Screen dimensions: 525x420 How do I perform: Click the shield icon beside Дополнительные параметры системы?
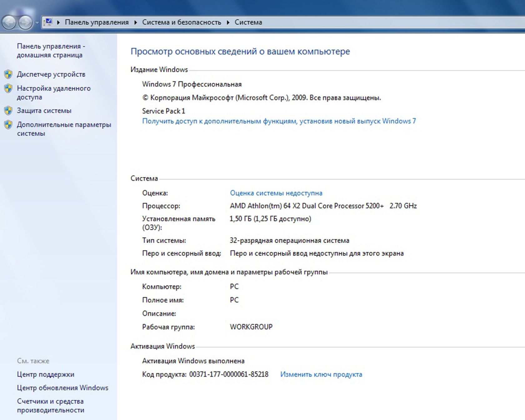click(x=8, y=125)
